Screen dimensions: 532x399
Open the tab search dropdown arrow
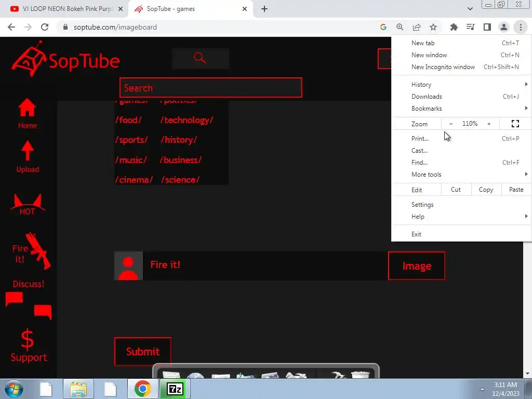[470, 9]
